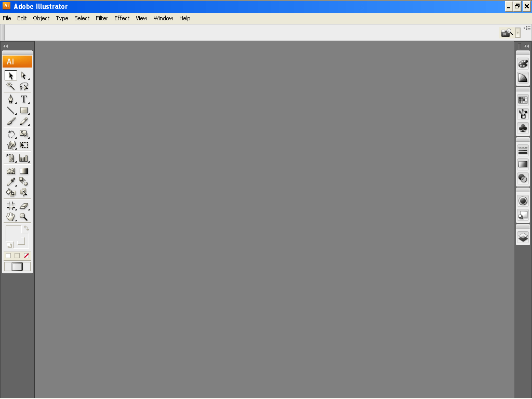The image size is (532, 399).
Task: Open the Layers panel icon
Action: [x=523, y=237]
